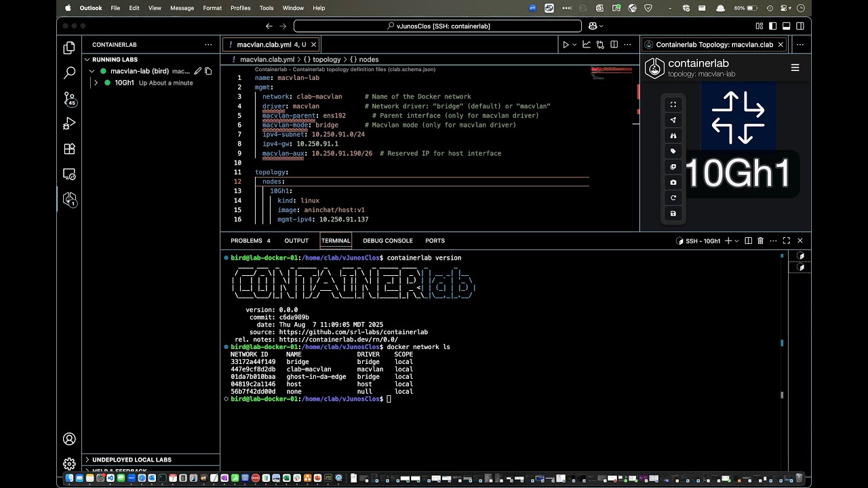Expand UNDEPLOYED LOCAL LABS section
868x488 pixels.
tap(87, 460)
